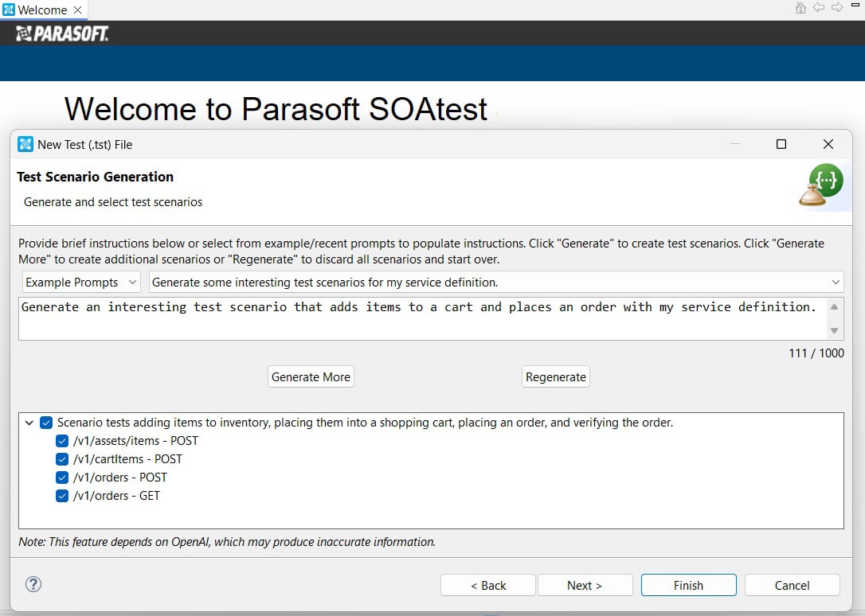The height and width of the screenshot is (616, 865).
Task: Select the /v1/assets/items - POST label
Action: (x=135, y=441)
